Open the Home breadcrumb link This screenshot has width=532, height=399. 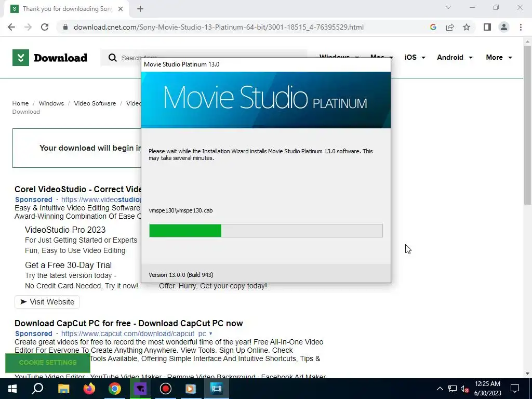point(20,103)
